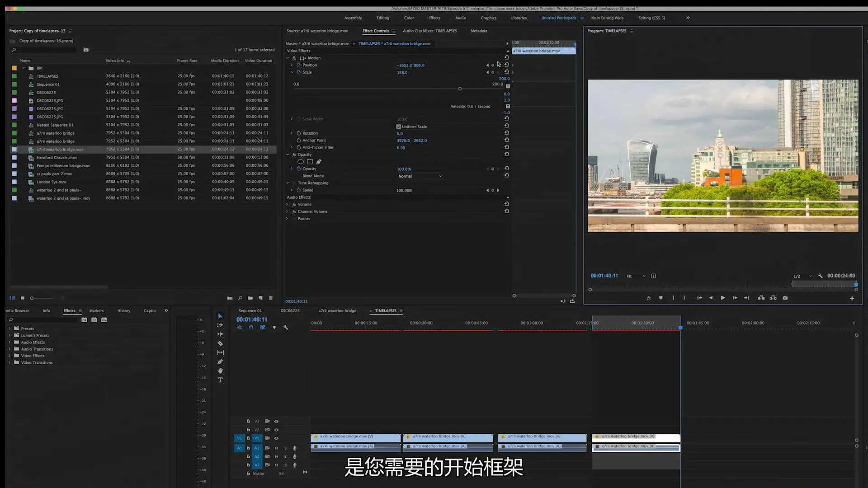Select the Slip tool

point(220,352)
